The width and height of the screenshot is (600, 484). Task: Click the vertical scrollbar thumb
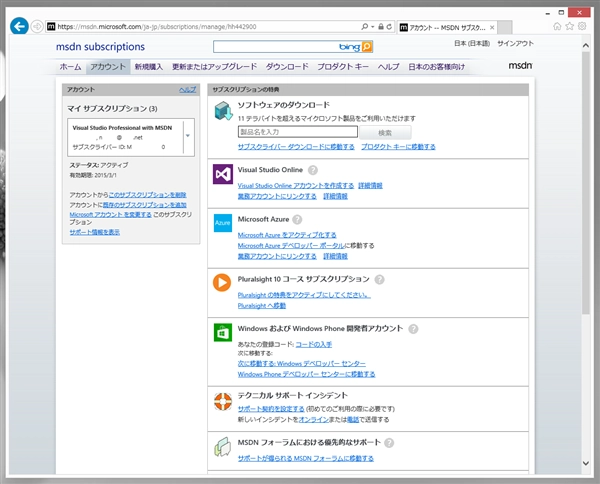pyautogui.click(x=586, y=183)
